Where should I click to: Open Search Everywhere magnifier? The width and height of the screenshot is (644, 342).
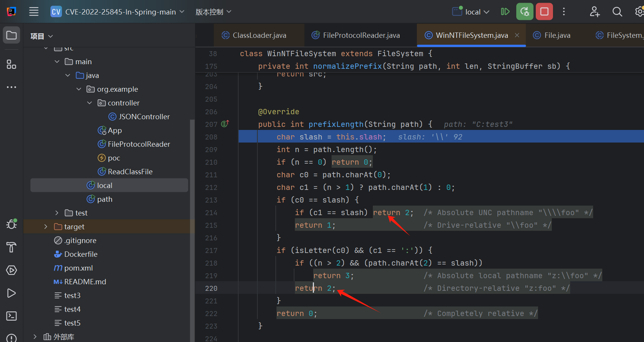(x=617, y=12)
